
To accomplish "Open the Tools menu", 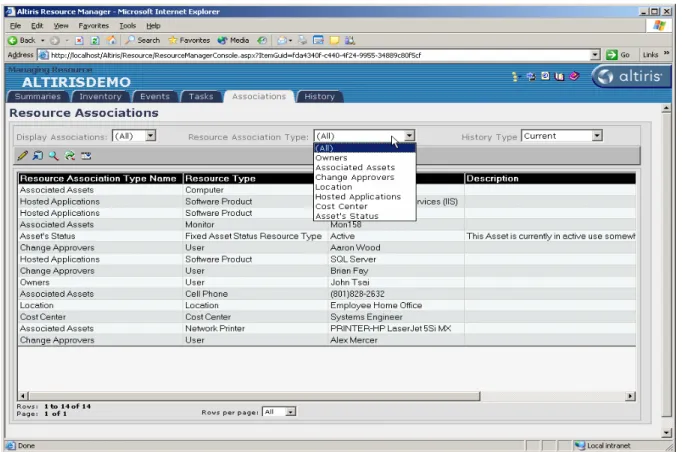I will tap(127, 26).
